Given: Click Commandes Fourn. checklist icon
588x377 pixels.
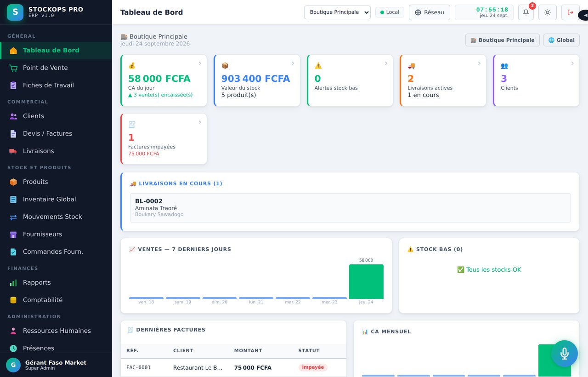Looking at the screenshot, I should pyautogui.click(x=13, y=252).
